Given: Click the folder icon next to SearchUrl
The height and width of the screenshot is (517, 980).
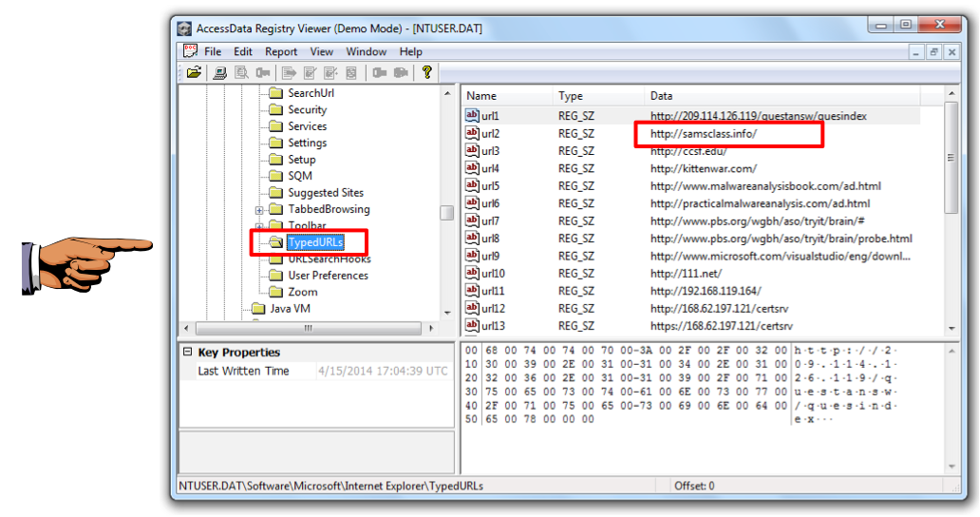Looking at the screenshot, I should [x=275, y=93].
